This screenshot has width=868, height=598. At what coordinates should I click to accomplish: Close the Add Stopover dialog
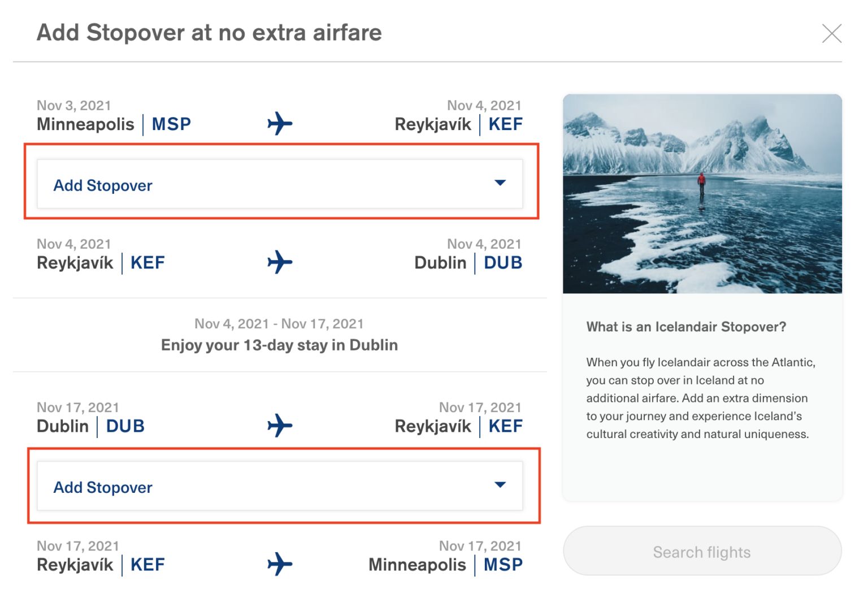coord(831,33)
